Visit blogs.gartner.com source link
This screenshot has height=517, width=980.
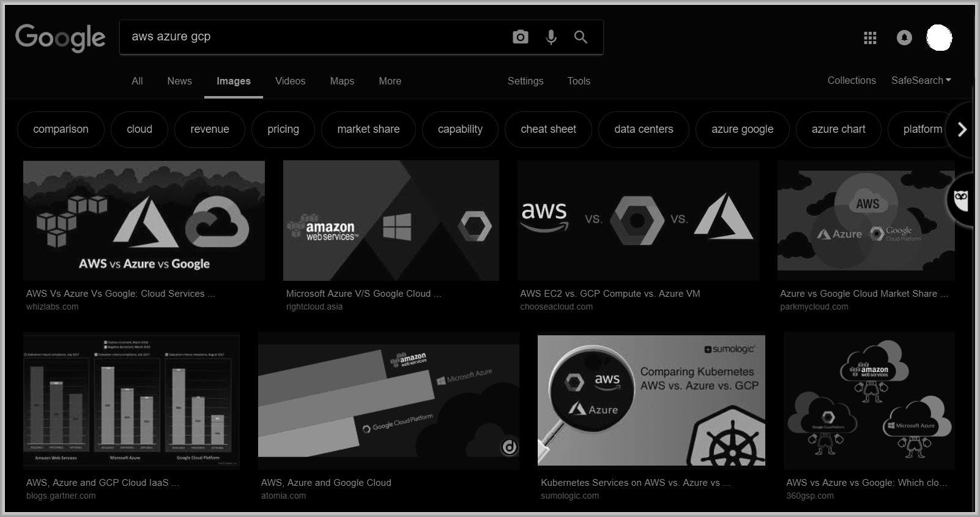coord(61,496)
